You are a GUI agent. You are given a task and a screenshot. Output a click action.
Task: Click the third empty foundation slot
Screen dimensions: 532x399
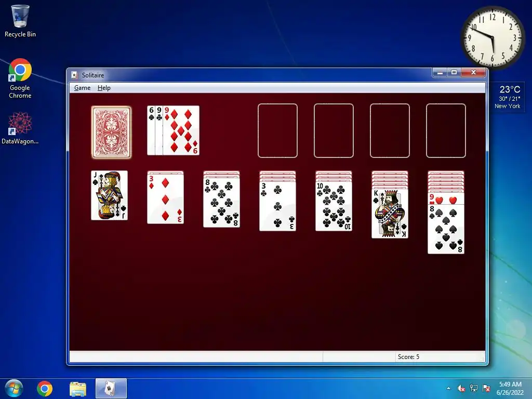point(390,130)
